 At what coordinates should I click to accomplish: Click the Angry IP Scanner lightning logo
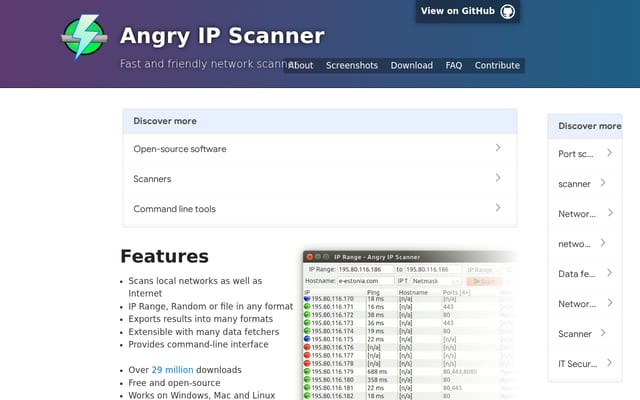click(84, 37)
